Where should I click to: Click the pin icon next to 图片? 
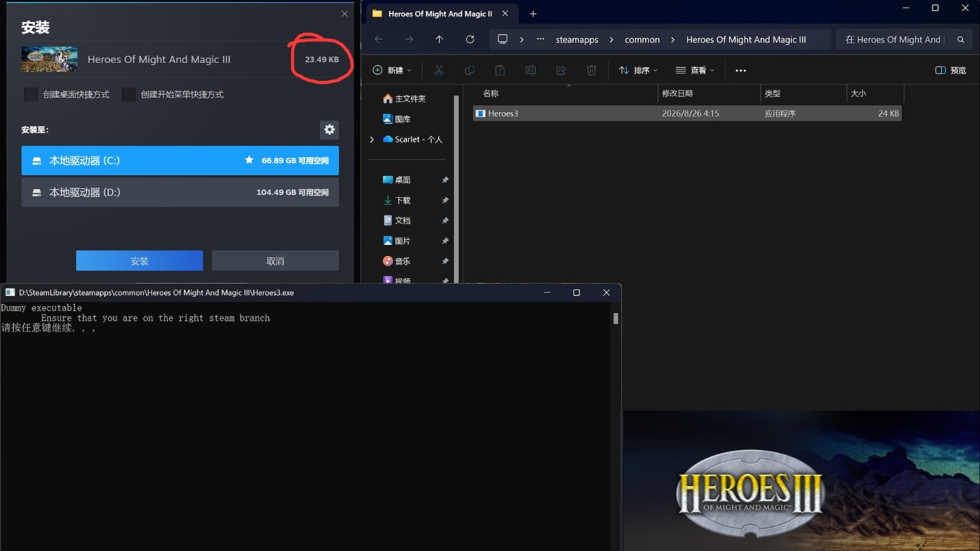click(445, 241)
